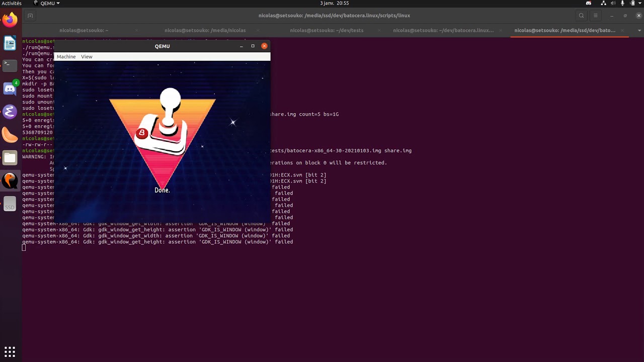Switch to tab nicolas@setsouko: ~
This screenshot has width=644, height=362.
coord(84,30)
